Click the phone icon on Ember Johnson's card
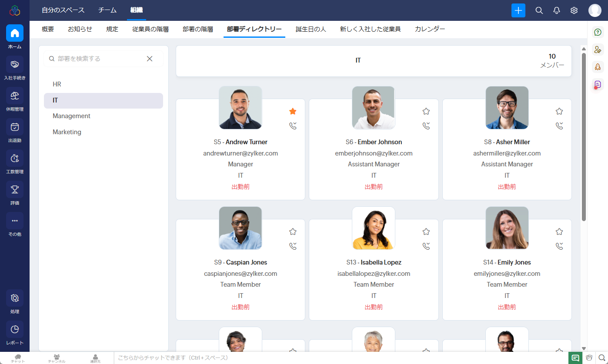This screenshot has width=608, height=364. (426, 126)
